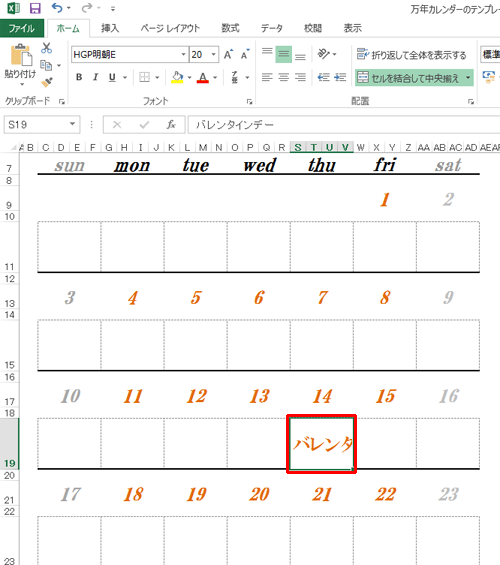This screenshot has width=500, height=565.
Task: Click the date 14 cell
Action: [322, 396]
